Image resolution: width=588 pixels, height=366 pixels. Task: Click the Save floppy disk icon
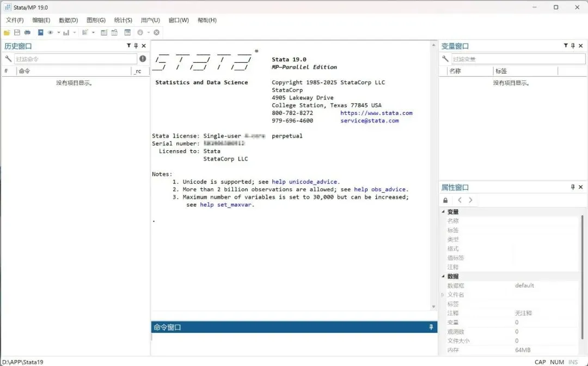(x=17, y=33)
